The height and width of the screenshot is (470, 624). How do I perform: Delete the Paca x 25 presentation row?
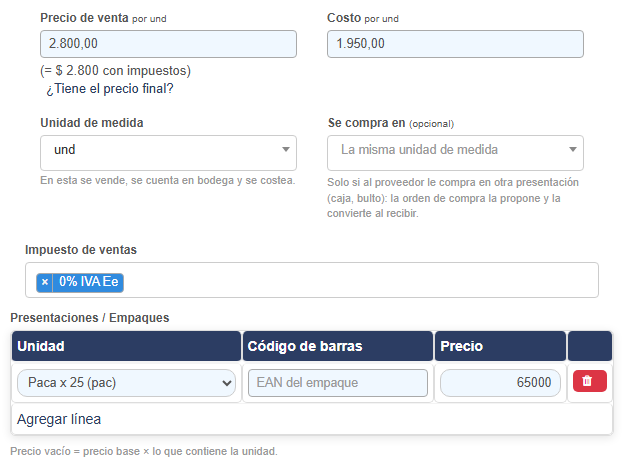589,381
